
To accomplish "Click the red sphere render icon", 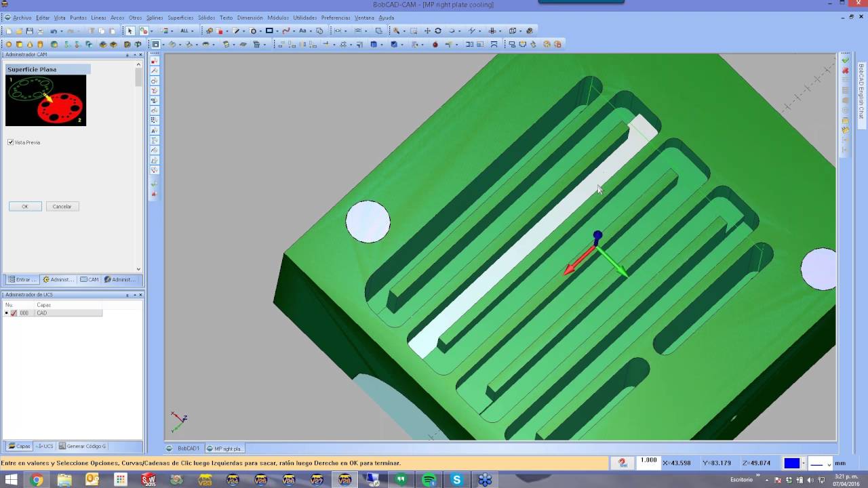I will pos(435,45).
